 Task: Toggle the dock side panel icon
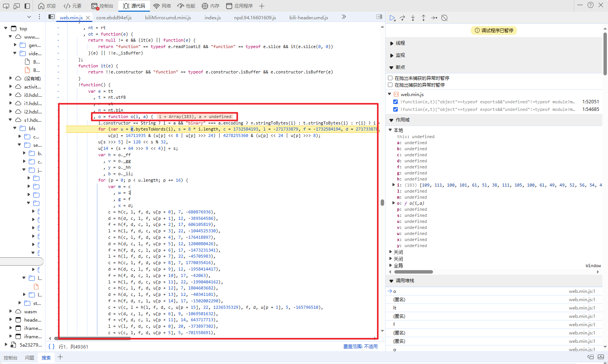(x=27, y=6)
